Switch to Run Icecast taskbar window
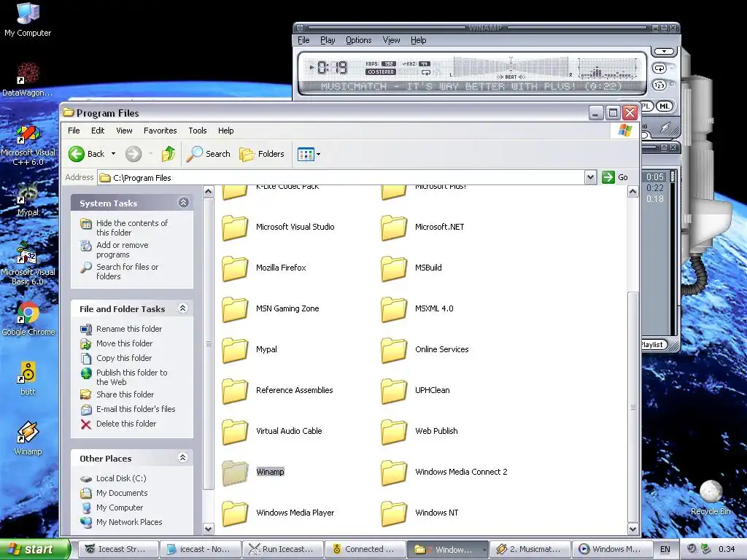747x560 pixels. click(283, 550)
